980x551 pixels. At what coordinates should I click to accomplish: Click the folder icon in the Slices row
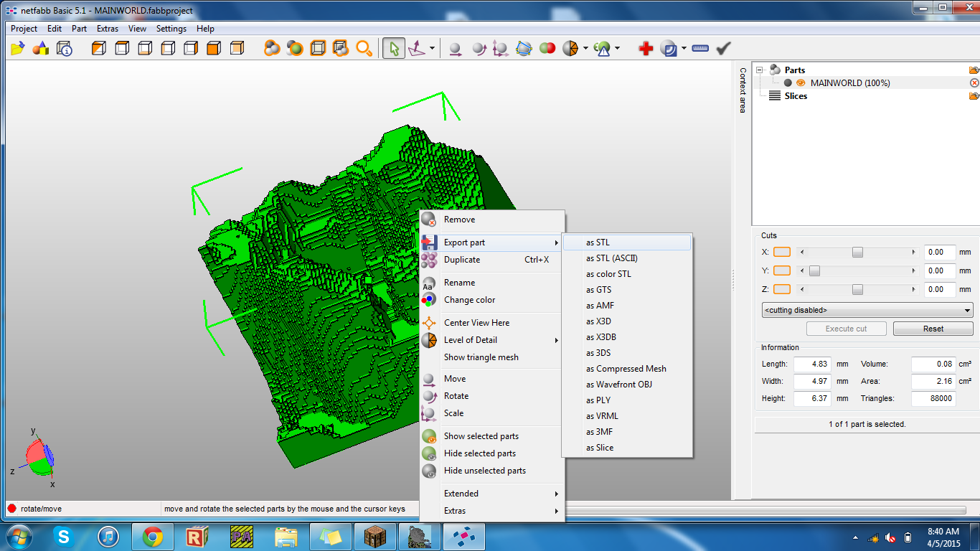point(974,96)
